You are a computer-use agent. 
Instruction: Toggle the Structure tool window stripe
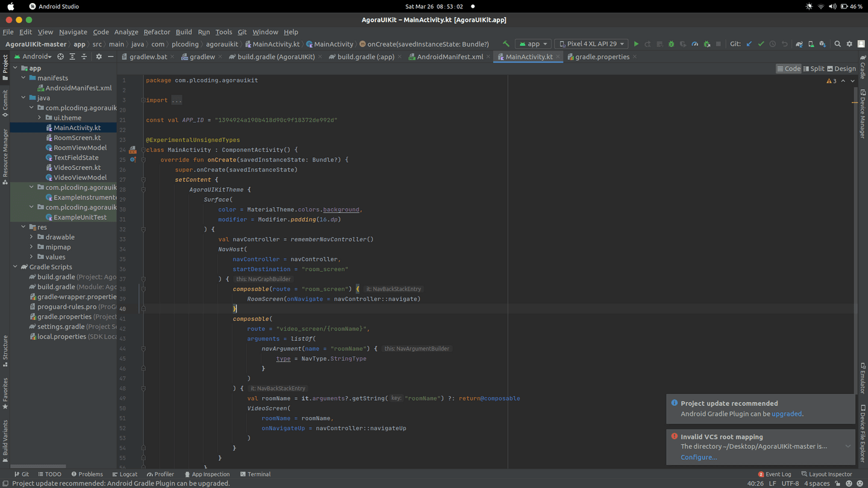(5, 351)
